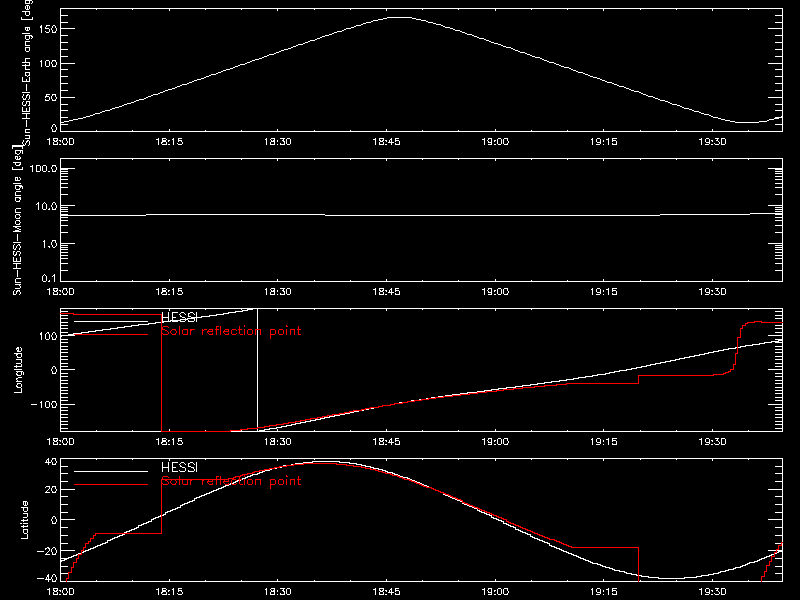Image resolution: width=800 pixels, height=600 pixels.
Task: Click the "18:00" tick below Latitude plot
Action: 60,592
